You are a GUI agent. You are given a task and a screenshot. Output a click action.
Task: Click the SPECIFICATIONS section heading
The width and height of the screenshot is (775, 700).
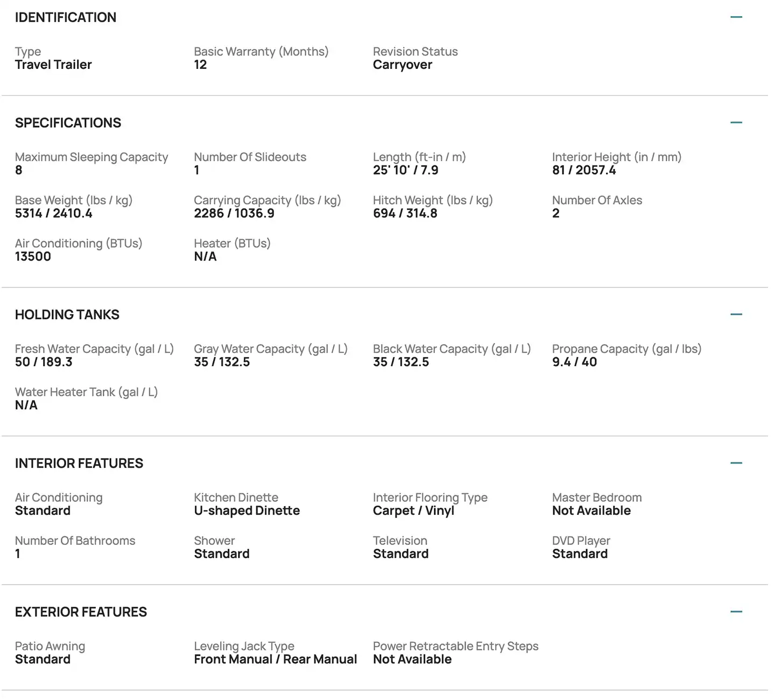tap(68, 123)
